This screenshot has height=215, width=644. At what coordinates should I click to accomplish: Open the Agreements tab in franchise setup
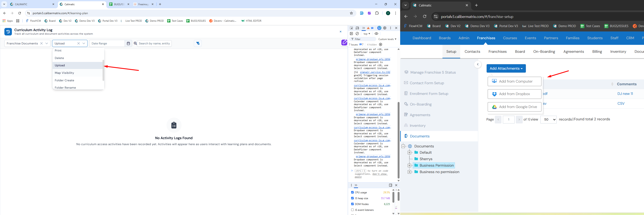(x=574, y=52)
